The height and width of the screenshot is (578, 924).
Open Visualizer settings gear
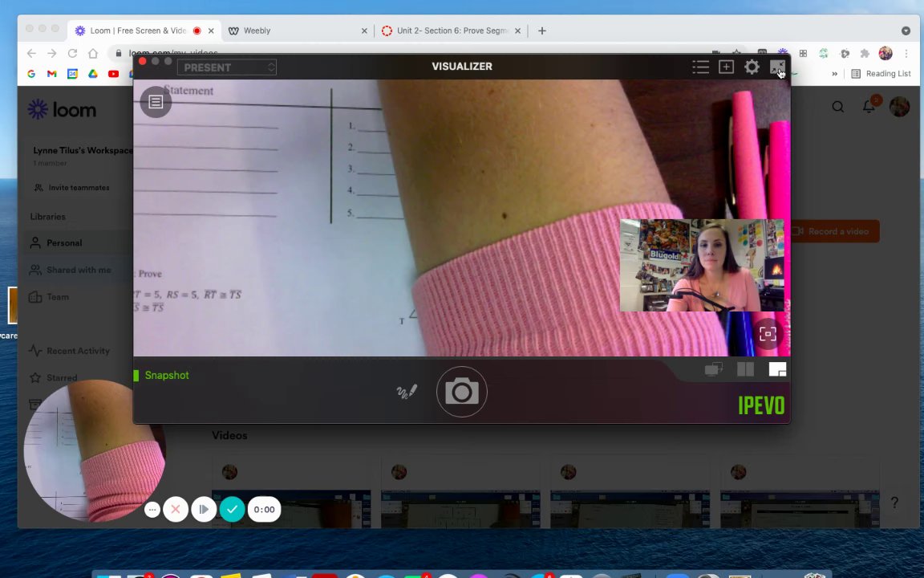(752, 67)
